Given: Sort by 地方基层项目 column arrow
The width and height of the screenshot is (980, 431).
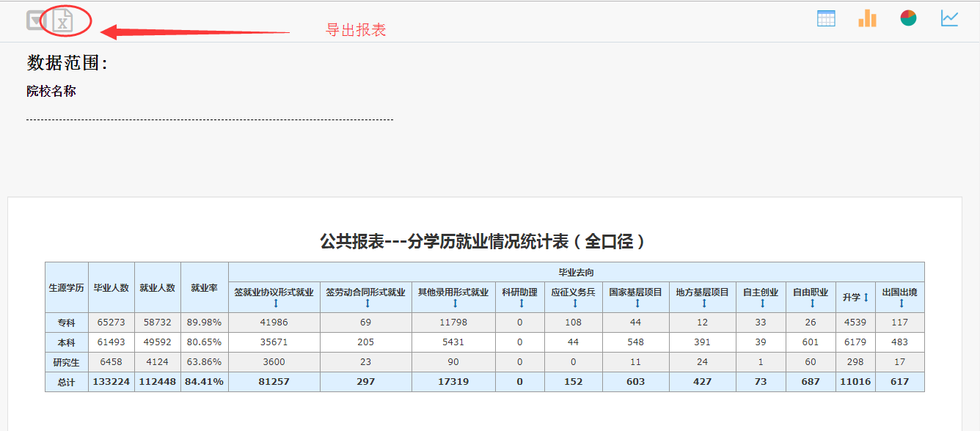Looking at the screenshot, I should (703, 303).
